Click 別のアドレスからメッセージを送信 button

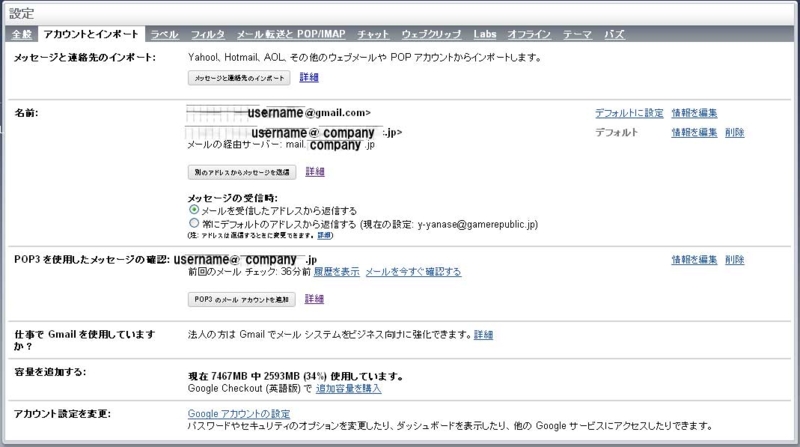[x=242, y=172]
